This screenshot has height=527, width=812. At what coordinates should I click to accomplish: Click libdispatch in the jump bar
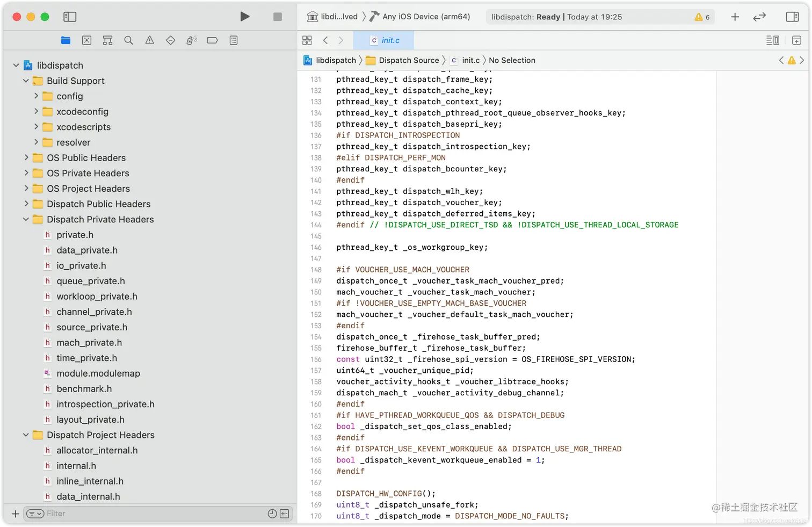click(x=330, y=60)
